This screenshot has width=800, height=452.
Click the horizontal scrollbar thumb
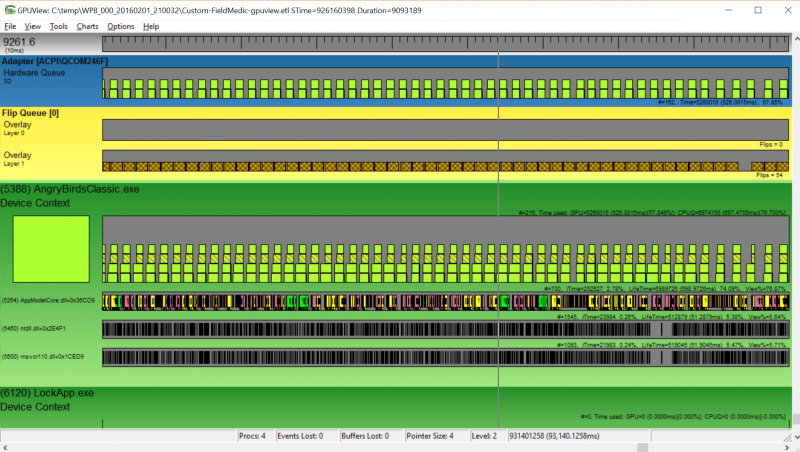642,447
